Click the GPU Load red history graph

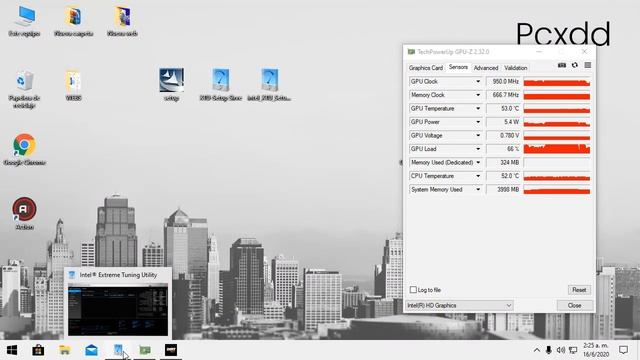tap(557, 149)
